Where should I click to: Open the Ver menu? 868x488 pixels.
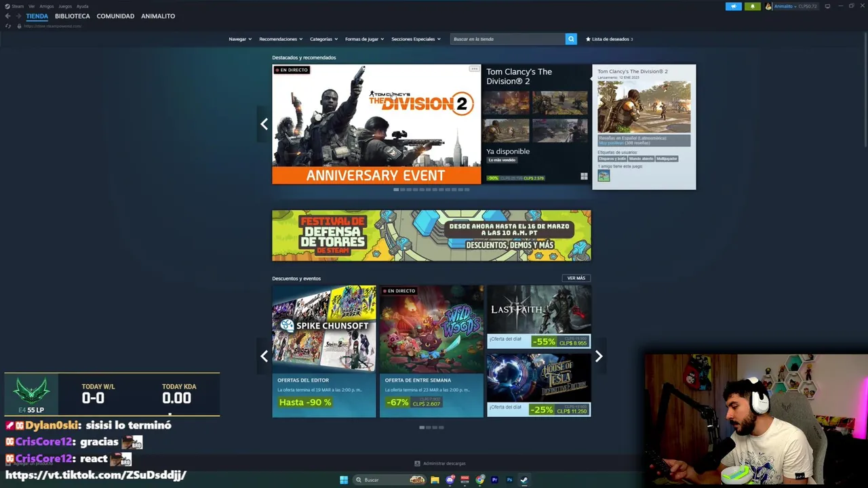[31, 6]
